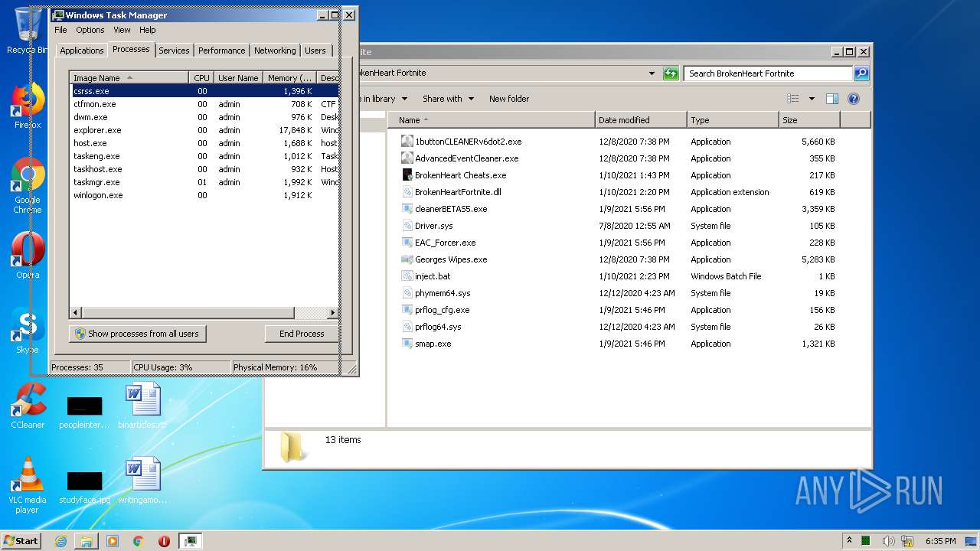The width and height of the screenshot is (980, 551).
Task: Click End Process button
Action: [302, 334]
